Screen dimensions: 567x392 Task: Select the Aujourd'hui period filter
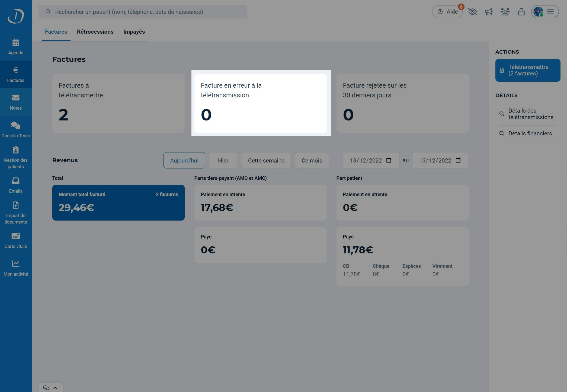(184, 160)
